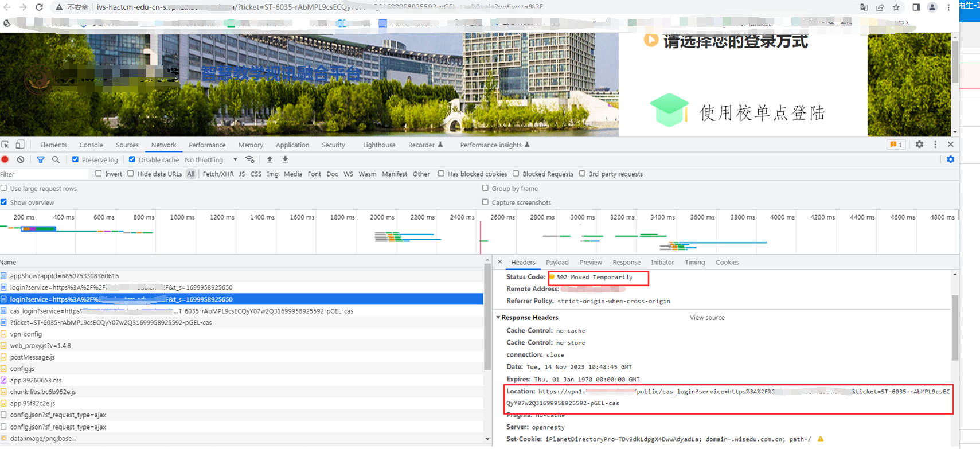Toggle the device toolbar icon
Image resolution: width=980 pixels, height=449 pixels.
point(20,145)
